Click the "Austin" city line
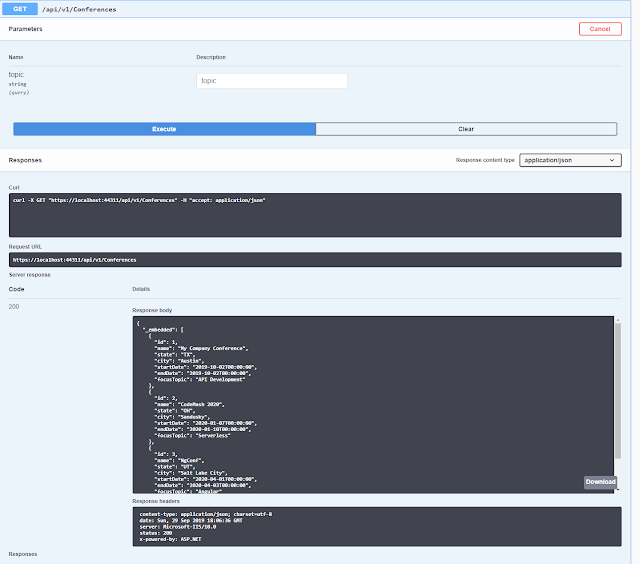The width and height of the screenshot is (640, 564). (x=179, y=361)
